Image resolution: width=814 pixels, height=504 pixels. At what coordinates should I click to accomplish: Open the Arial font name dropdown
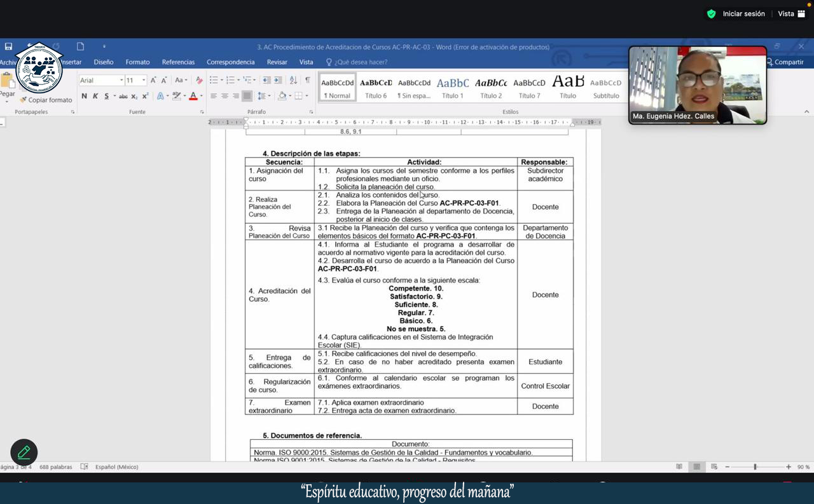[121, 80]
